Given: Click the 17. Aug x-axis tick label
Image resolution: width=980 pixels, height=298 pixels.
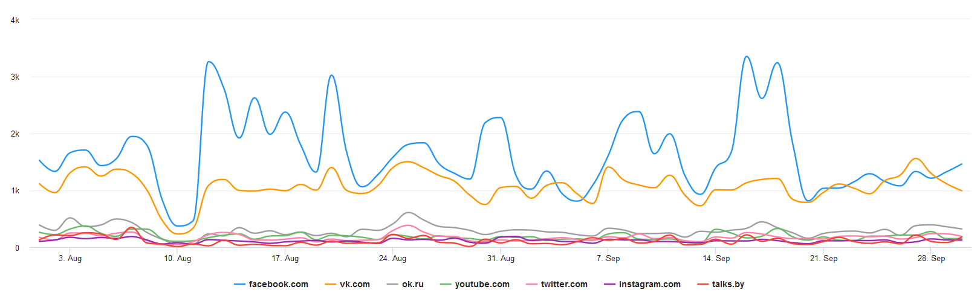Looking at the screenshot, I should (x=285, y=258).
